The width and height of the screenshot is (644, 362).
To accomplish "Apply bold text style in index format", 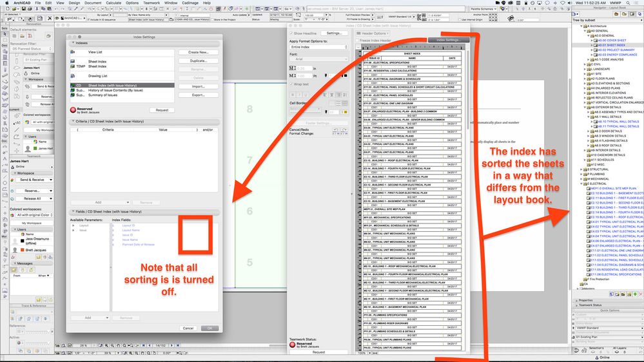I will point(293,95).
